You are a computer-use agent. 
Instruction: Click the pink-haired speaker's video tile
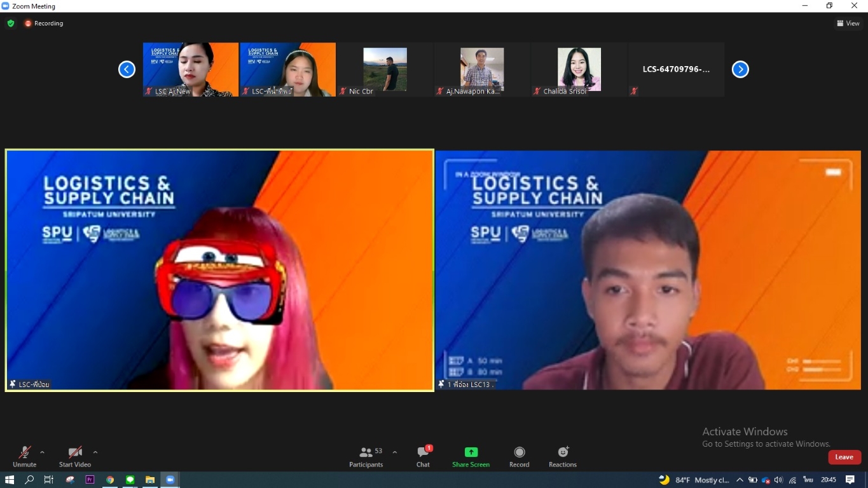tap(219, 270)
